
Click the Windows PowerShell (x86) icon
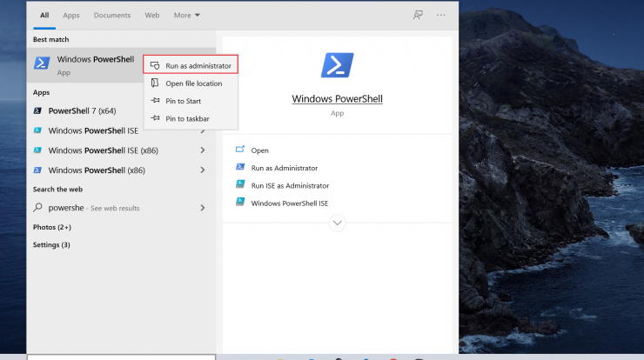(x=37, y=170)
